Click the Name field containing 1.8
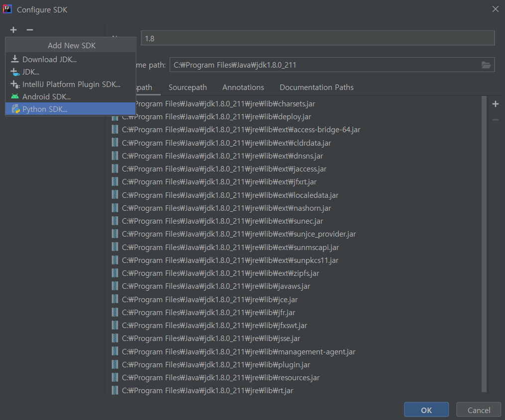 click(x=317, y=38)
